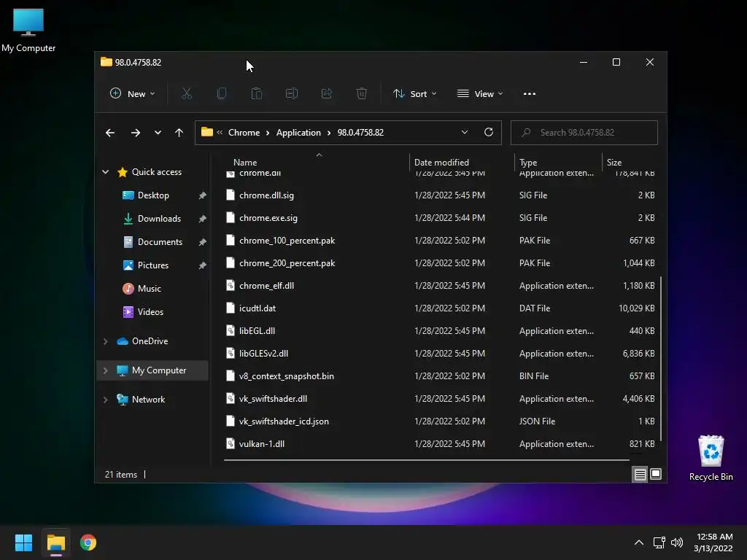Click the Rename icon in toolbar
The width and height of the screenshot is (747, 560).
click(x=292, y=94)
